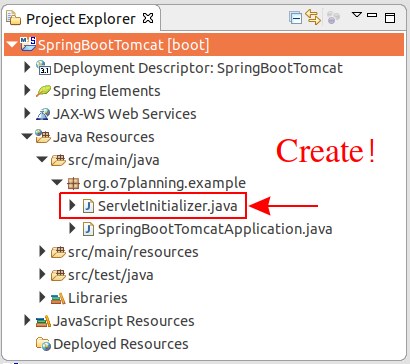Toggle Link with Editor icon
Viewport: 410px width, 364px height.
coord(313,17)
